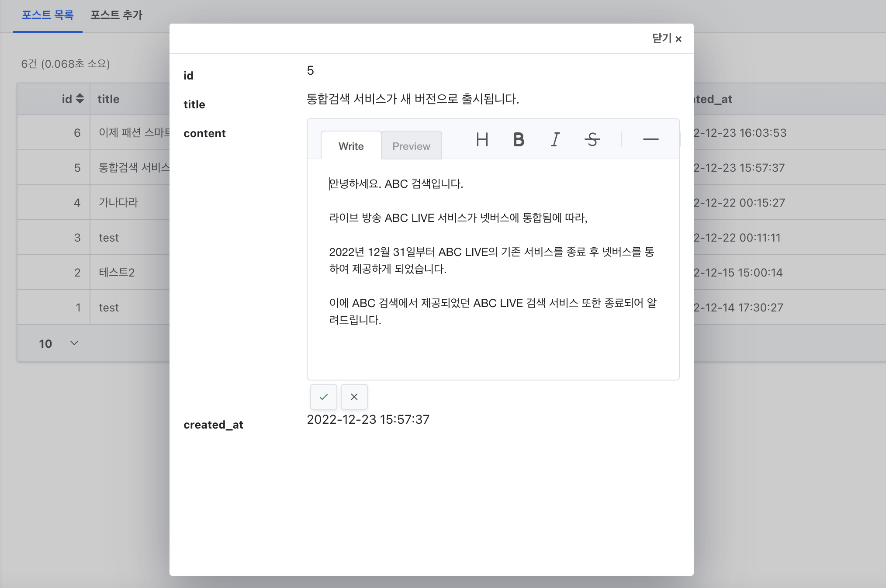Image resolution: width=886 pixels, height=588 pixels.
Task: Go to the 포스트 목록 tab
Action: (x=48, y=15)
